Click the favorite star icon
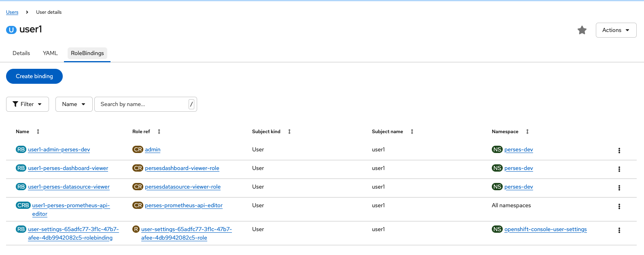Viewport: 644px width, 255px height. click(582, 30)
